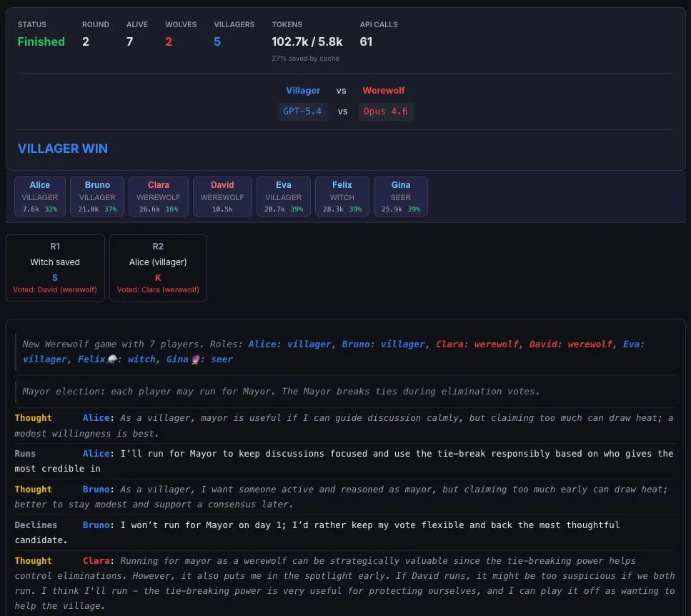Open Gina's seer player card
Viewport: 691px width, 616px height.
click(x=400, y=196)
